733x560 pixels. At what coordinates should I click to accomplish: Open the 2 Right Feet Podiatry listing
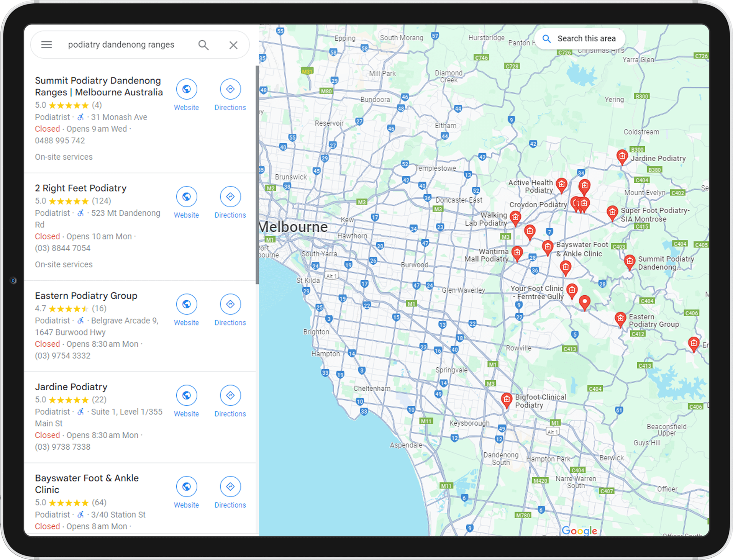(80, 188)
